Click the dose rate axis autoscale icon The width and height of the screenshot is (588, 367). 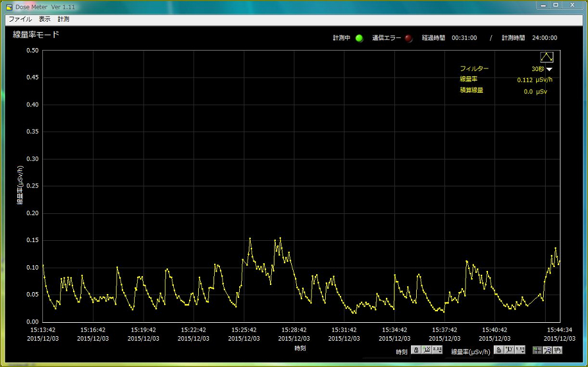[508, 350]
